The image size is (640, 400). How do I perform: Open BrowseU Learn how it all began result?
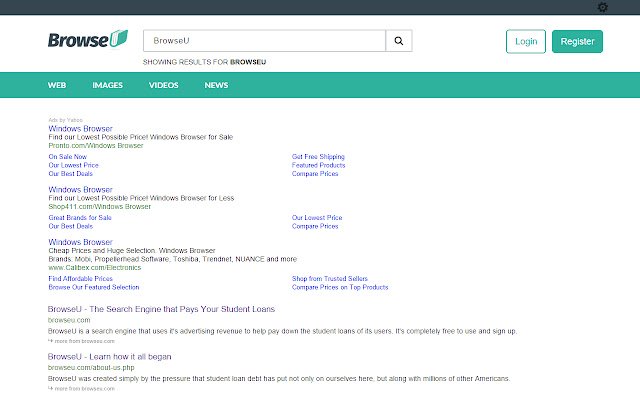click(109, 357)
